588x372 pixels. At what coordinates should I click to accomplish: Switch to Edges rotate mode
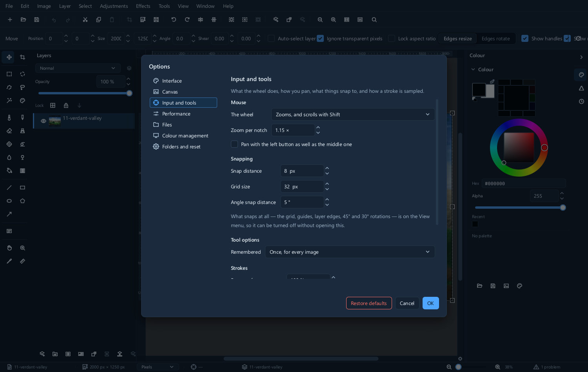point(495,38)
